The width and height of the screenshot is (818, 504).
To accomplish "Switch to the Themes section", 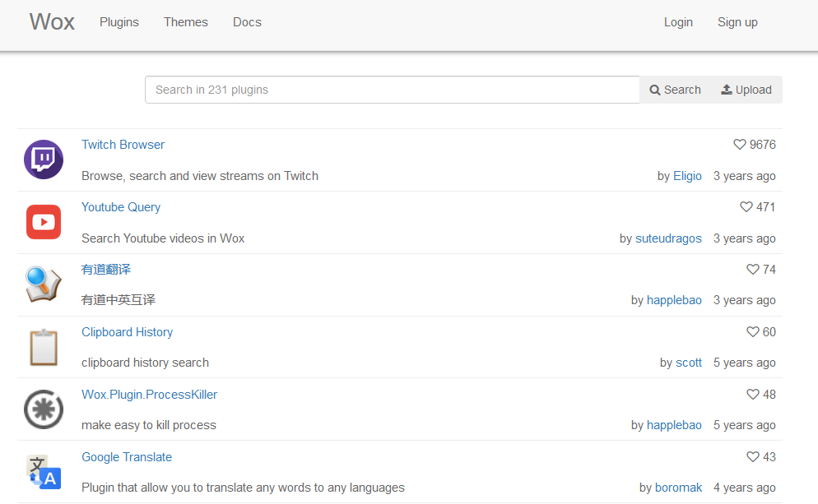I will (x=185, y=22).
